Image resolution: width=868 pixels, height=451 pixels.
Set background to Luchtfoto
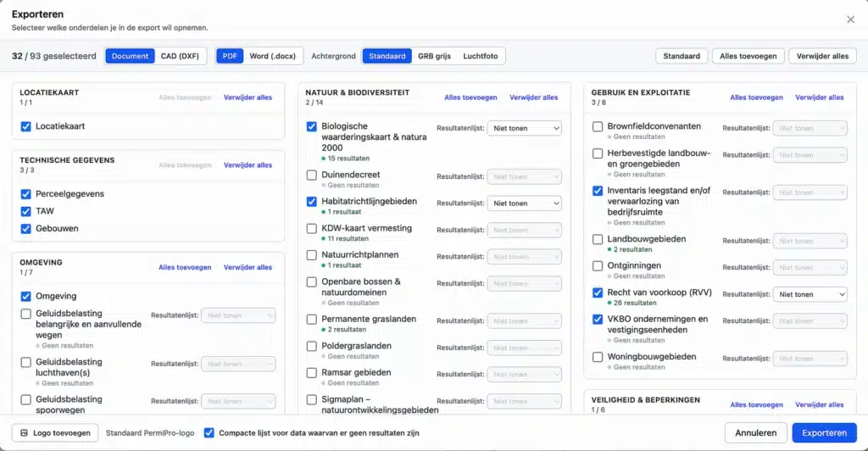pos(481,56)
